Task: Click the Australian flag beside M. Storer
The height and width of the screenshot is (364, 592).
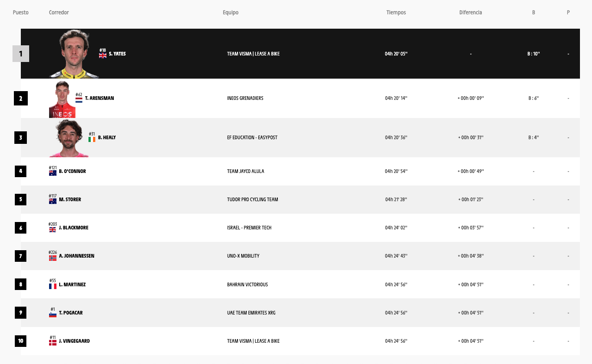Action: [x=53, y=201]
